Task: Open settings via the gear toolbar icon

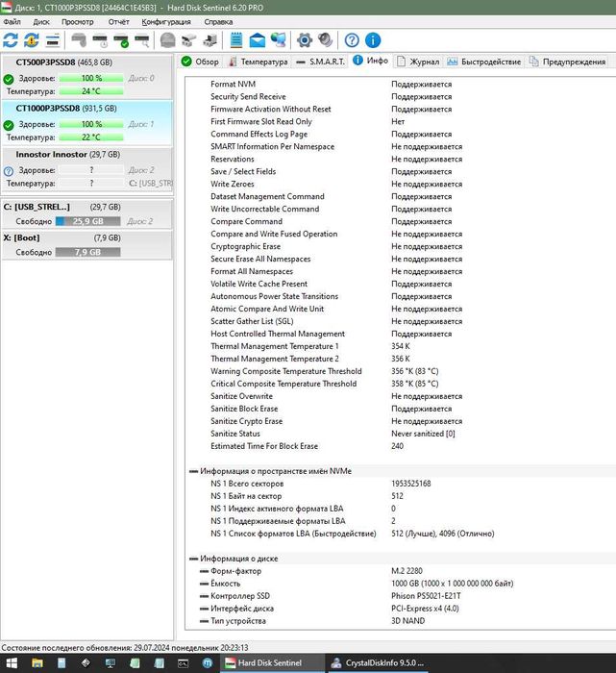Action: (304, 40)
